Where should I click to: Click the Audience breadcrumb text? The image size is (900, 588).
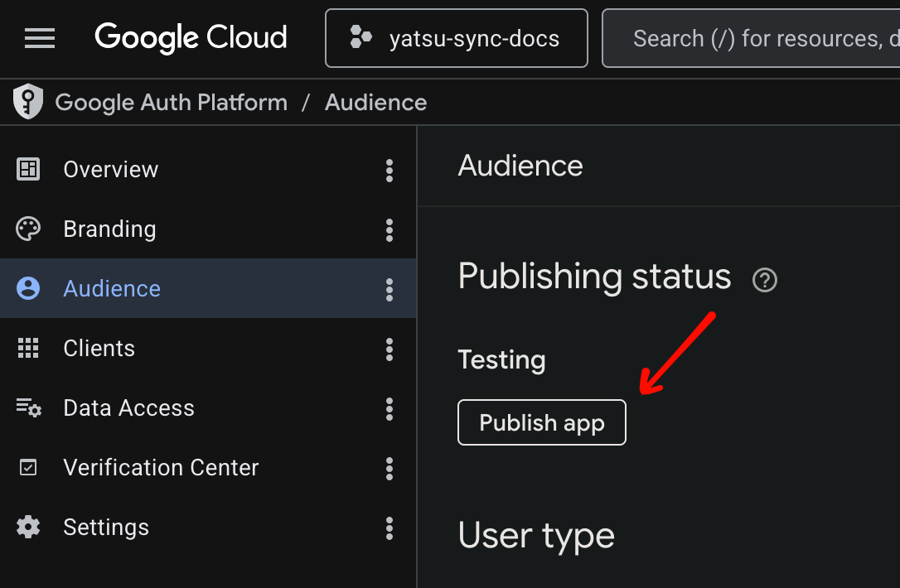tap(376, 103)
